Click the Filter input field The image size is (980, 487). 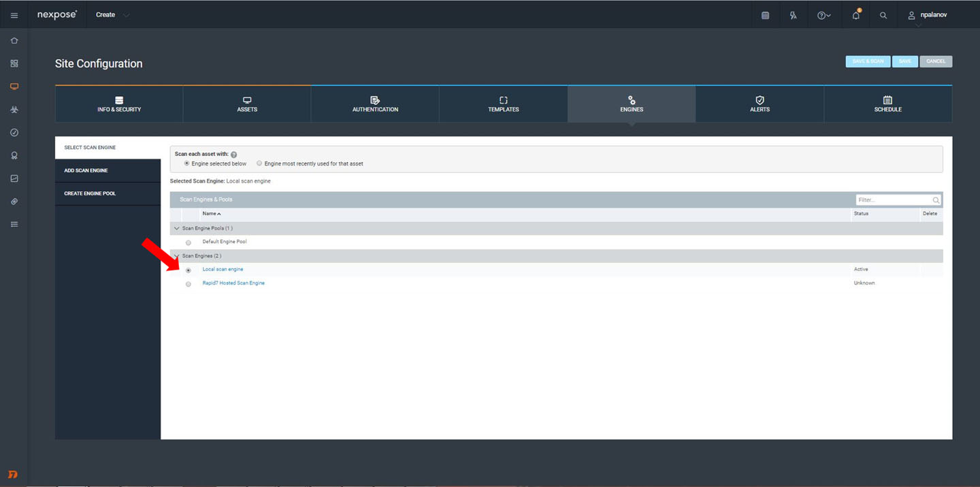[x=894, y=200]
